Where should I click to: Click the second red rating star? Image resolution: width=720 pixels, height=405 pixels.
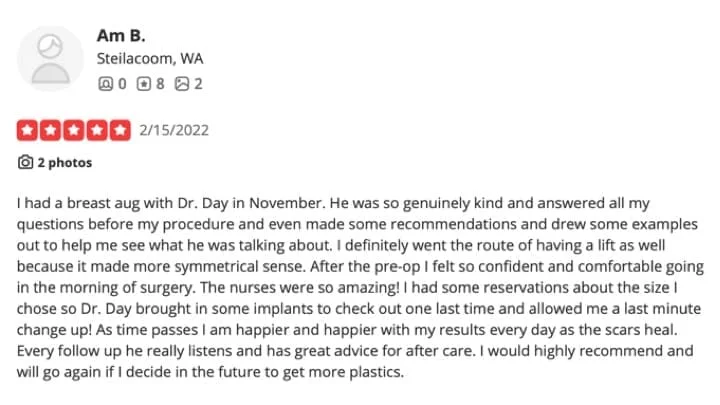click(50, 130)
